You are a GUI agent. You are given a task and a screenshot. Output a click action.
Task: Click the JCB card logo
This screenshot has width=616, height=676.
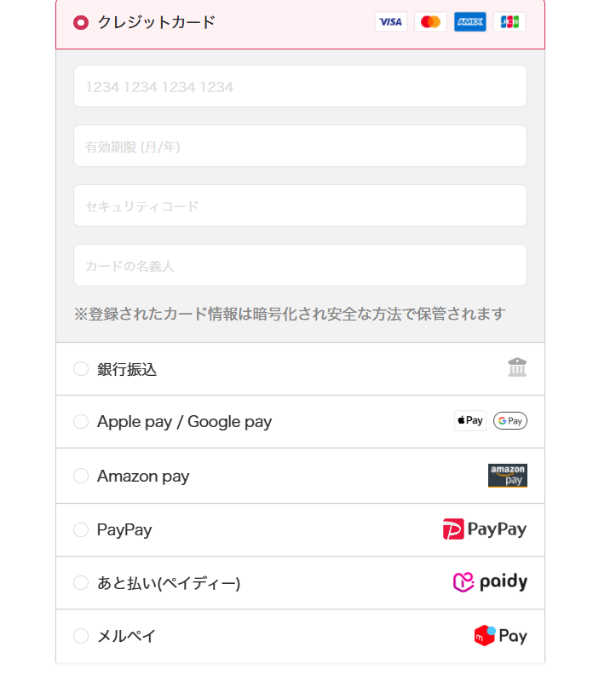pos(509,22)
